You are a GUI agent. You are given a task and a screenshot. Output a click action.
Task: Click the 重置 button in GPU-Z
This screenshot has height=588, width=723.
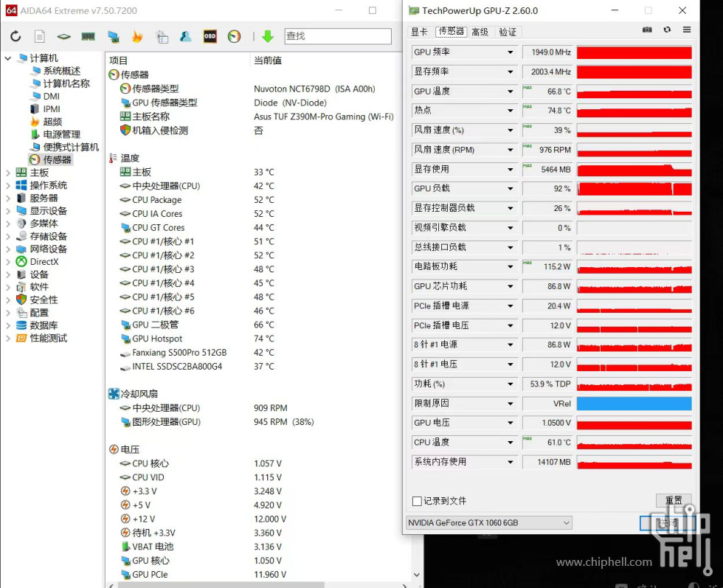674,500
